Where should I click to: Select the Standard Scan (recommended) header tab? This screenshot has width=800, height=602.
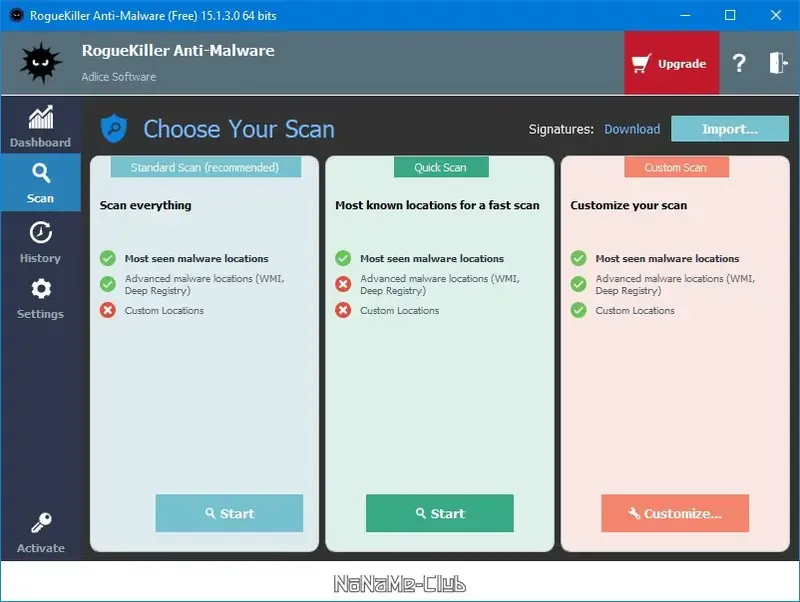pyautogui.click(x=206, y=167)
